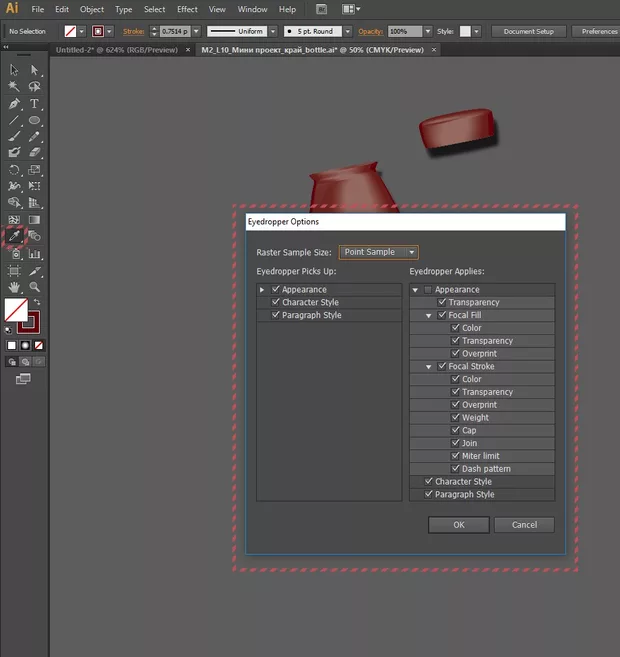Open the Effect menu
Image resolution: width=620 pixels, height=657 pixels.
click(x=187, y=9)
